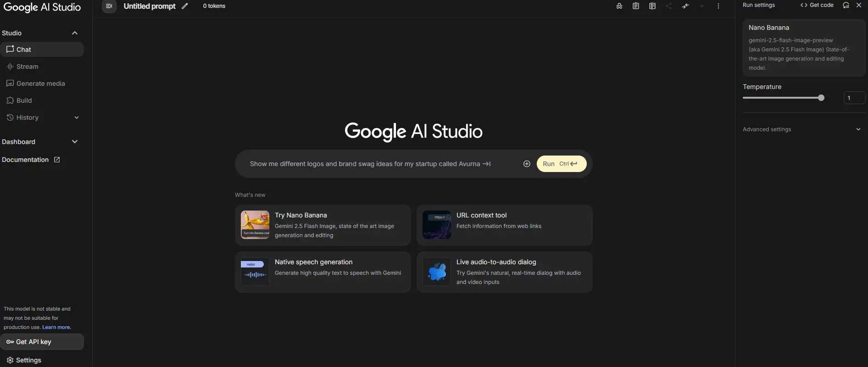Select Generate media in sidebar
Screen dimensions: 868x367
pyautogui.click(x=42, y=83)
